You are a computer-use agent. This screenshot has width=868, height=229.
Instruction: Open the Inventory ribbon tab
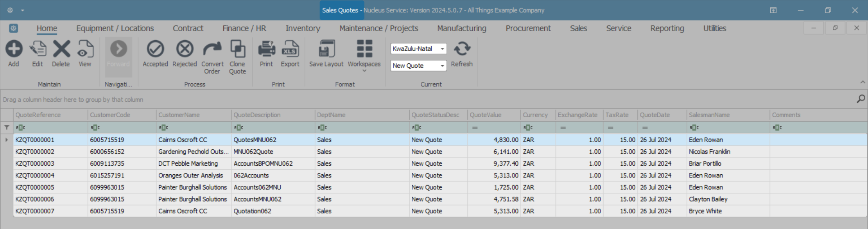tap(302, 29)
